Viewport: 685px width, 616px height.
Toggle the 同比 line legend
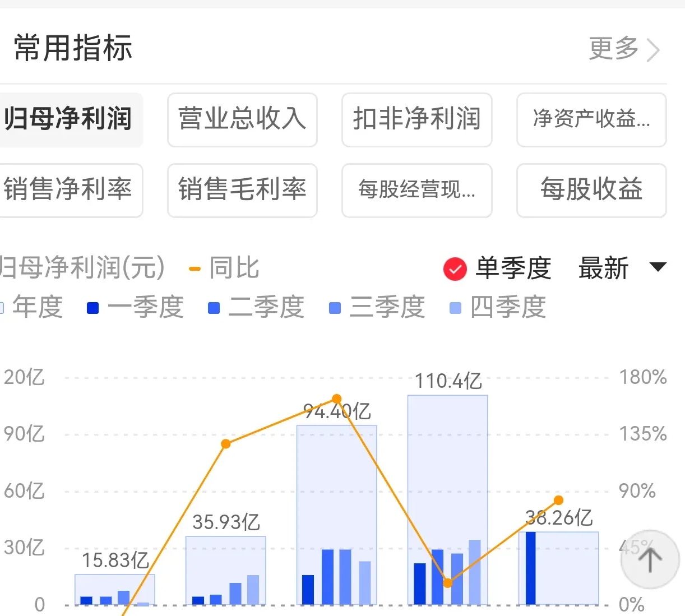point(224,268)
